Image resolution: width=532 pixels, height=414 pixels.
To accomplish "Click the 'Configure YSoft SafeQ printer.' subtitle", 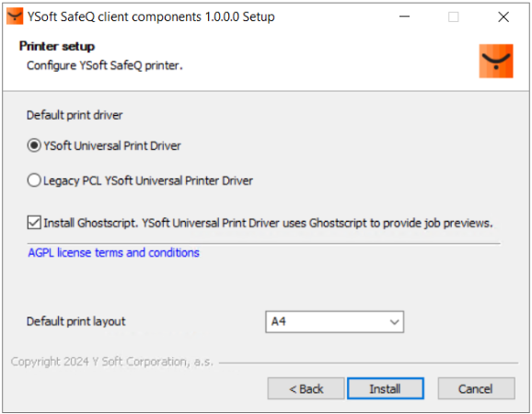I will 105,65.
